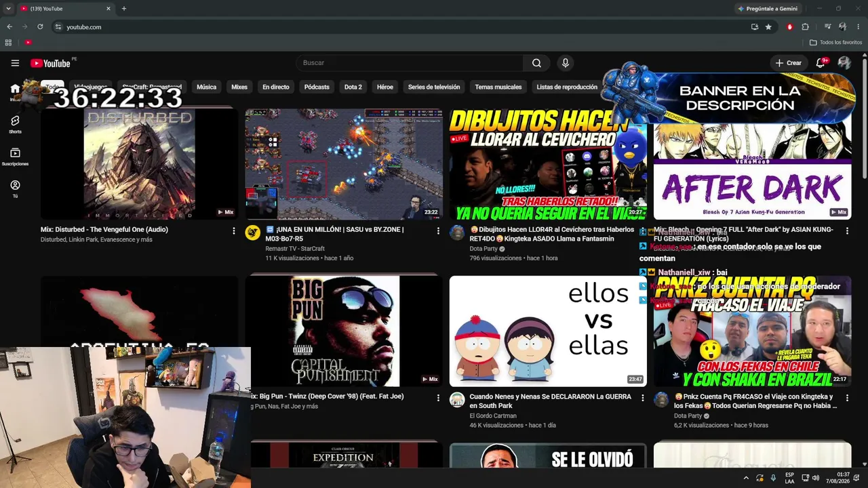Image resolution: width=868 pixels, height=488 pixels.
Task: Open the StarCraft gameplay thumbnail
Action: pyautogui.click(x=344, y=163)
